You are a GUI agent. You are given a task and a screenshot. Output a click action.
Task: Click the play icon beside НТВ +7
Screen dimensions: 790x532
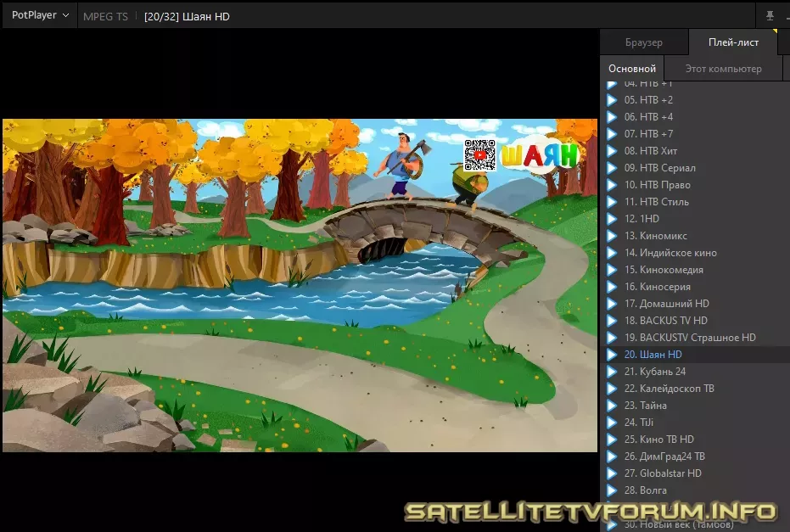click(612, 134)
